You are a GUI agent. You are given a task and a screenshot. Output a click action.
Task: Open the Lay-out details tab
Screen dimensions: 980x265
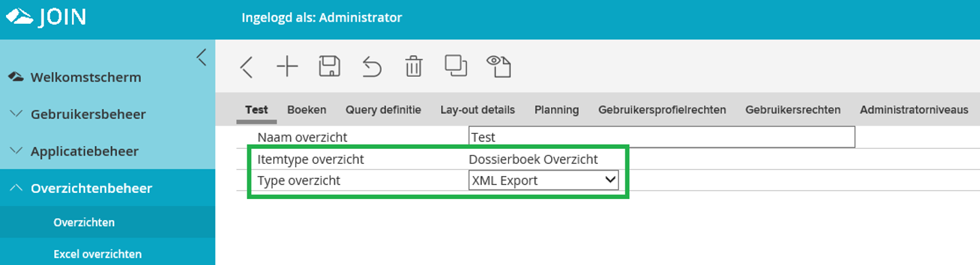tap(478, 109)
